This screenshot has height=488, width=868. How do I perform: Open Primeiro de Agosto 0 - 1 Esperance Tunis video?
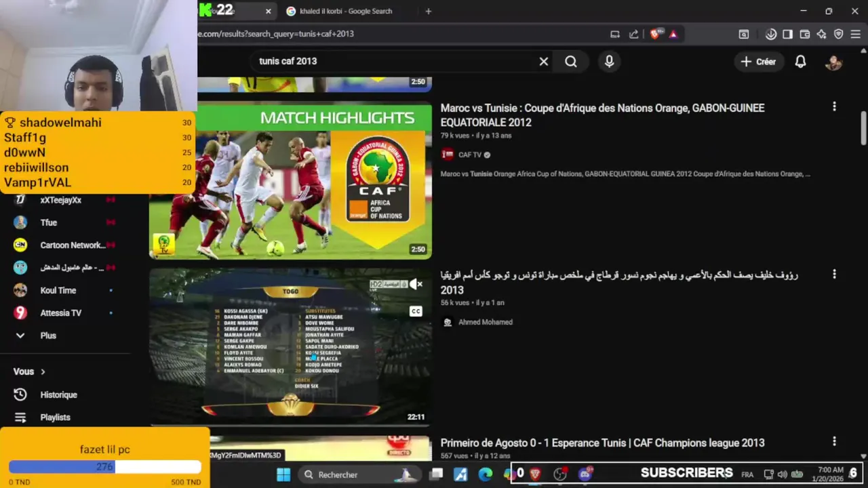[x=602, y=443]
